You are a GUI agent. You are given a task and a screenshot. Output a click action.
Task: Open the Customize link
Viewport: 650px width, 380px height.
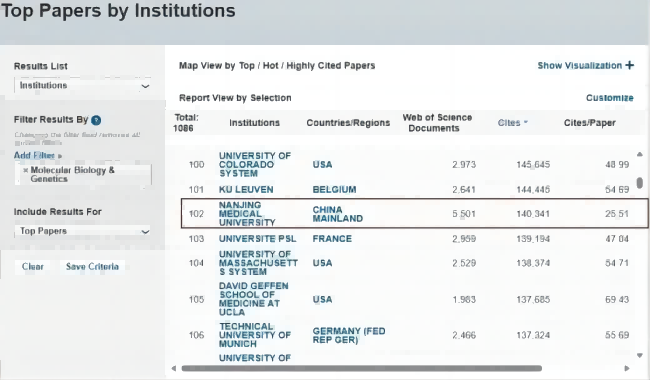pos(609,98)
